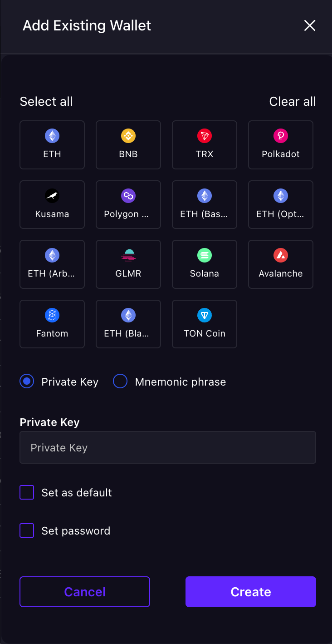Click the Clear all link
The height and width of the screenshot is (644, 332).
pos(292,102)
